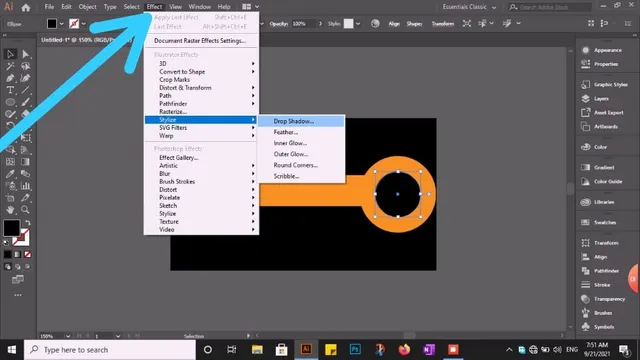Open the Layers panel
Screen dimensions: 640x360
pyautogui.click(x=595, y=99)
